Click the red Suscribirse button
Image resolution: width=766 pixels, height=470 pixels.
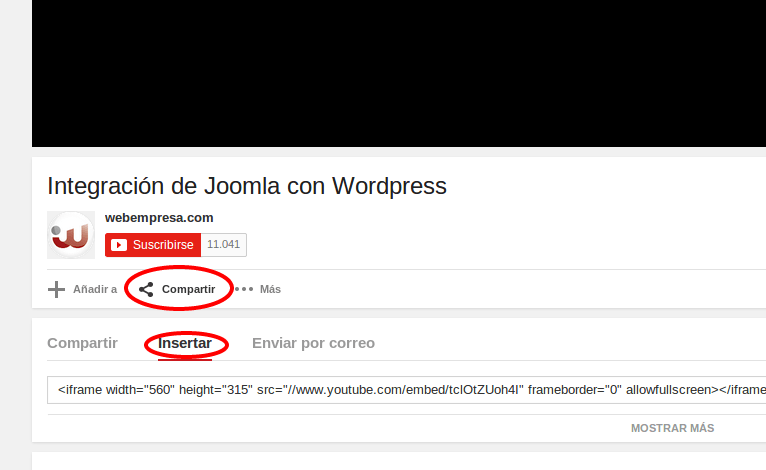pos(153,245)
